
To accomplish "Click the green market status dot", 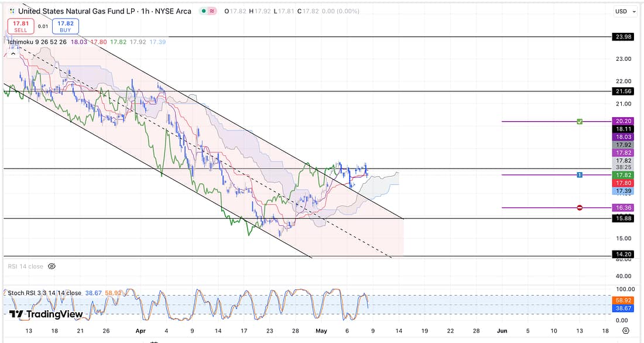I will point(203,11).
